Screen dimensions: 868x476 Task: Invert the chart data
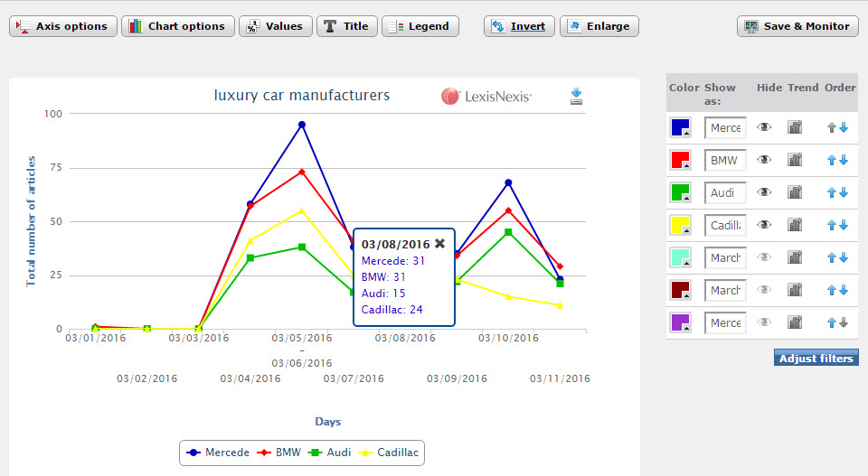tap(519, 26)
